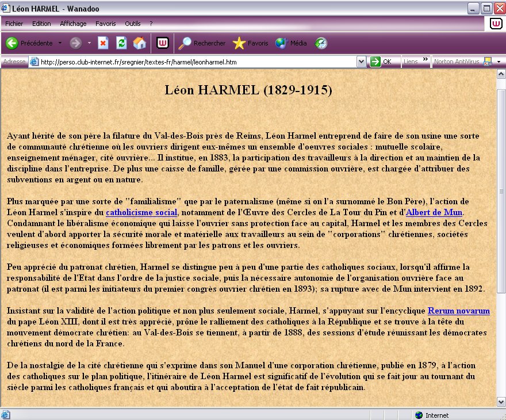This screenshot has width=506, height=420.
Task: Open the ? help menu
Action: click(x=151, y=24)
